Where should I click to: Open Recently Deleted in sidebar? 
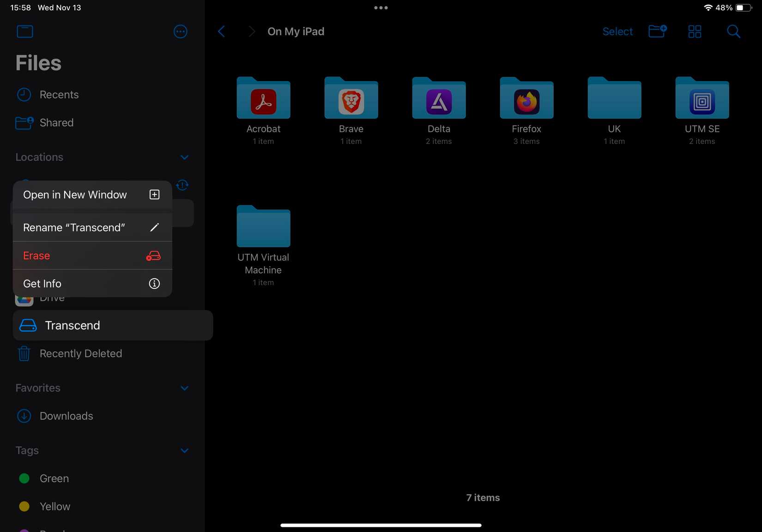[80, 353]
